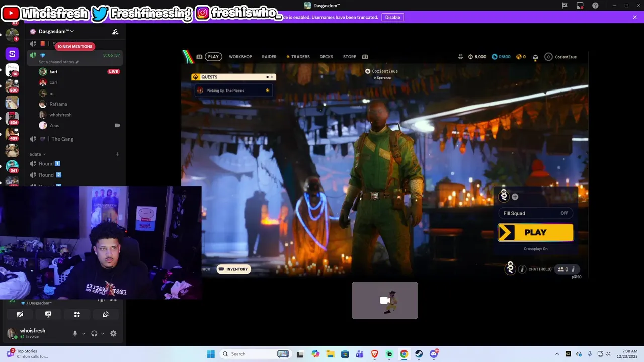Show hidden system tray icons chevron

[x=557, y=354]
